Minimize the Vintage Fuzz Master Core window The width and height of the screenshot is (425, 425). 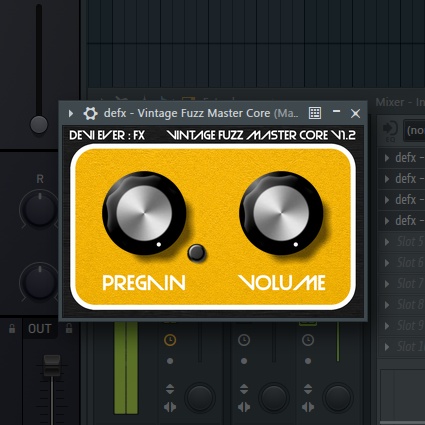click(336, 111)
